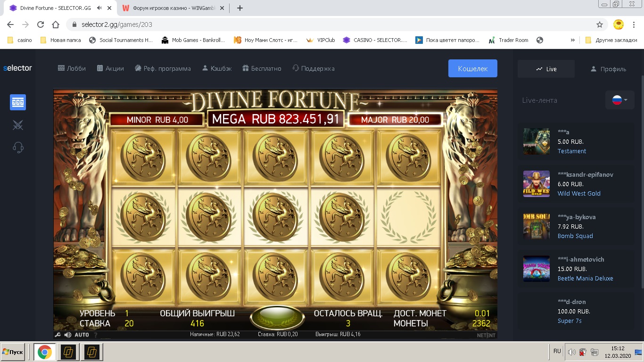
Task: Open Реф. программа page
Action: tap(163, 68)
